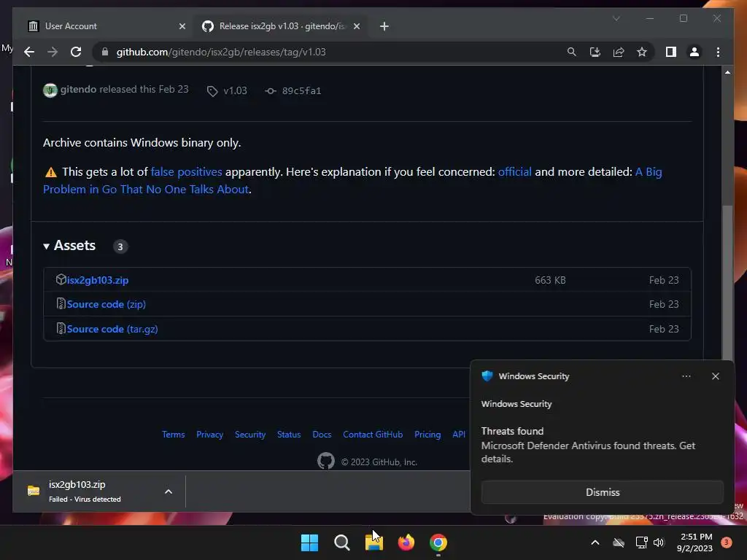747x560 pixels.
Task: Show hidden system tray icons
Action: [x=595, y=542]
